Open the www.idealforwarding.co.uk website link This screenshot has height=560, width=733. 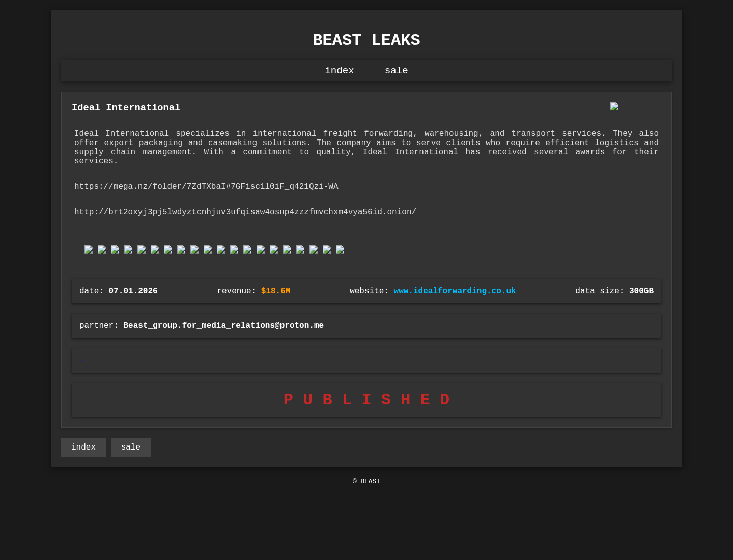click(455, 291)
